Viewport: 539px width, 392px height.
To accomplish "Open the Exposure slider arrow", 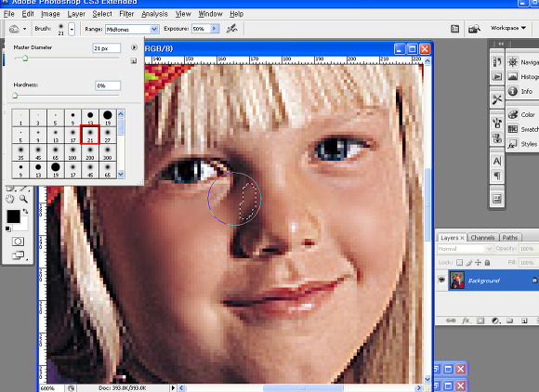I will pos(215,29).
